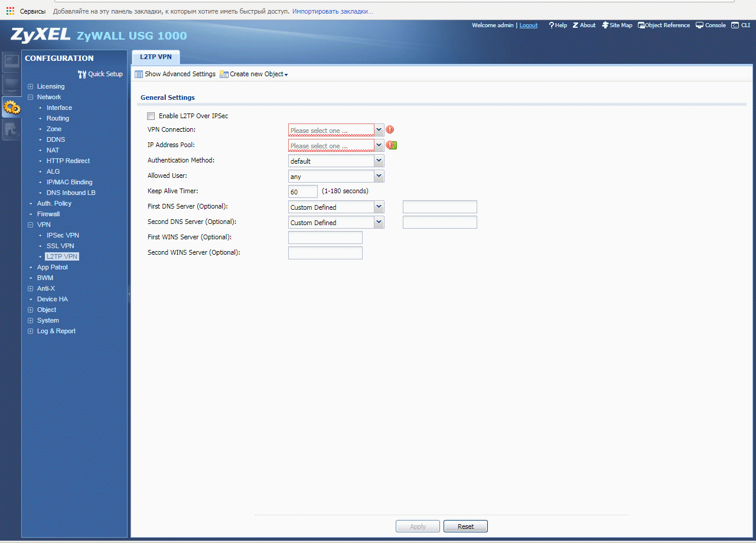Collapse the VPN tree node
Viewport: 756px width, 543px height.
[x=31, y=225]
